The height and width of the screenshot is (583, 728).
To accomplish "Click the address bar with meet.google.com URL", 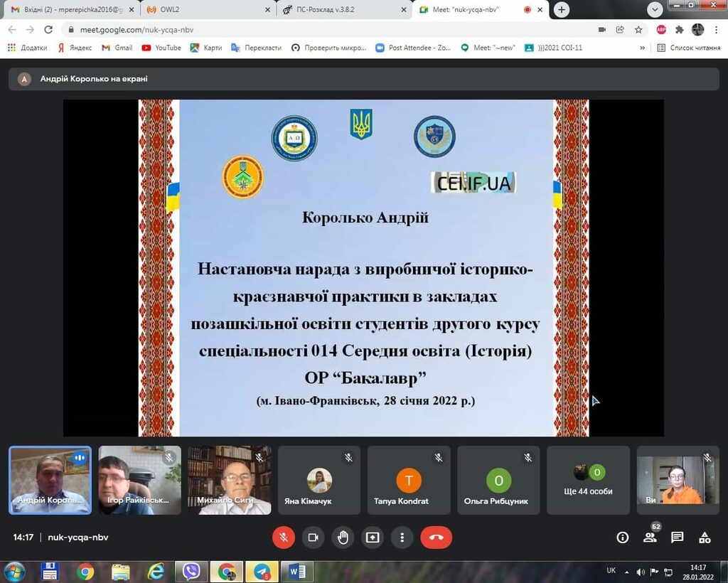I will 320,30.
